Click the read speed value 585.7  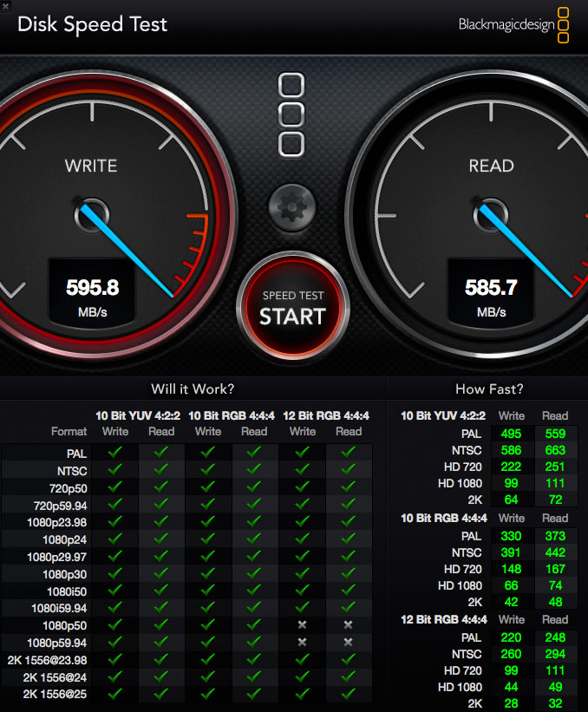tap(491, 287)
